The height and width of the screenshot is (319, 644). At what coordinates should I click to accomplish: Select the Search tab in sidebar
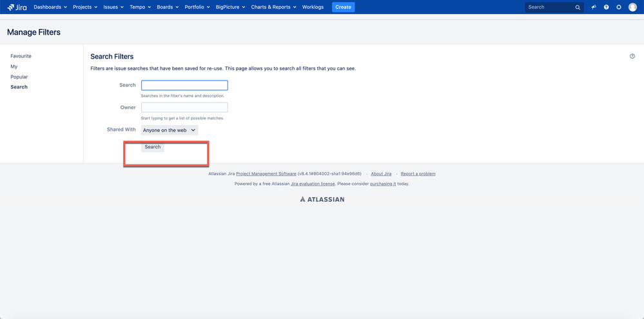(x=19, y=87)
